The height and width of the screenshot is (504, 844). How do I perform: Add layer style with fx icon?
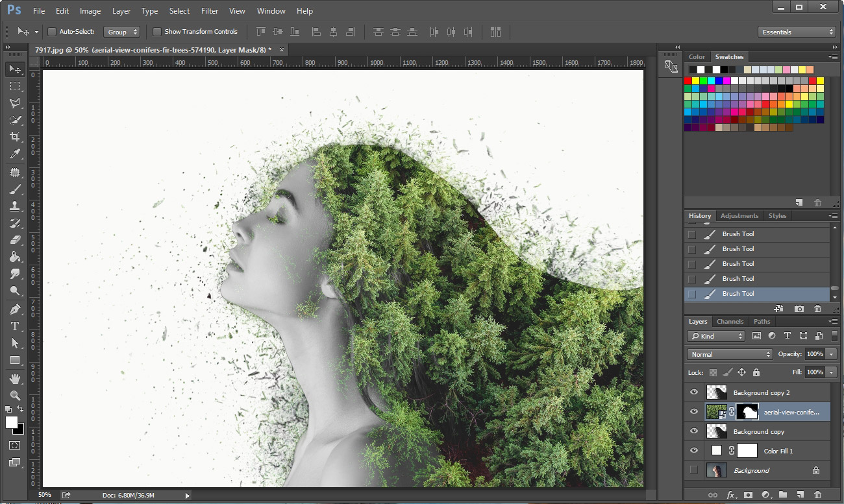point(731,495)
